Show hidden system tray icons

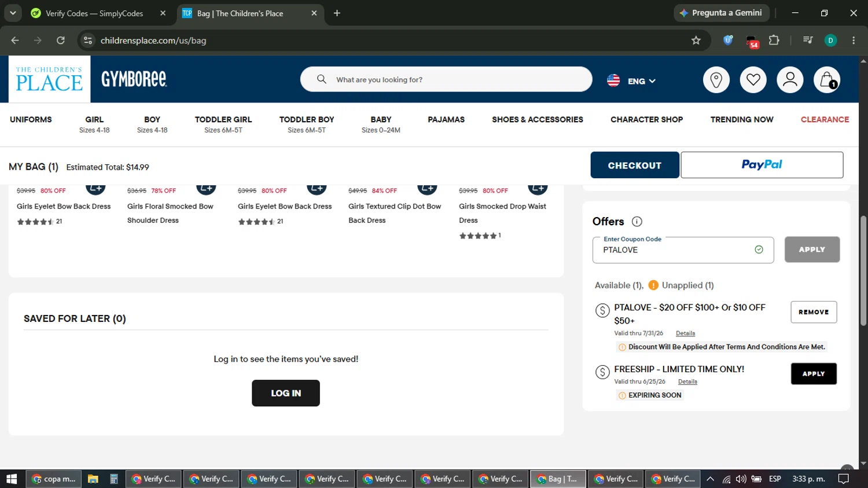coord(710,479)
